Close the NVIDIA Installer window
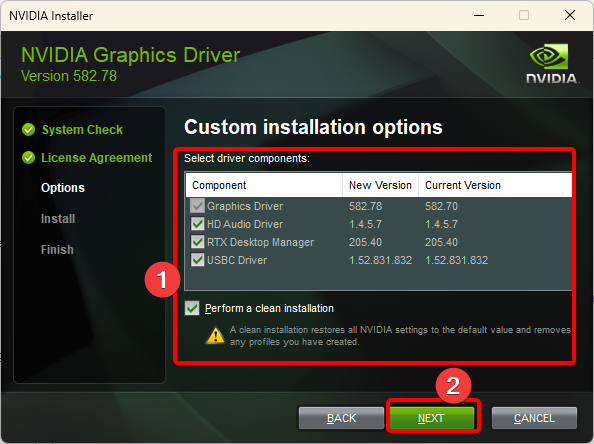The image size is (594, 444). coord(570,16)
